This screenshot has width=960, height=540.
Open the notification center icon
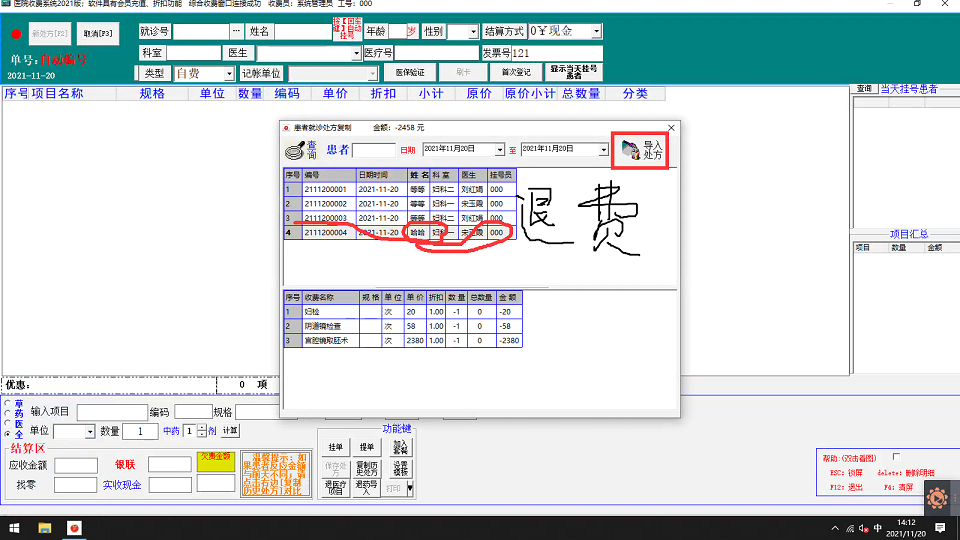940,527
